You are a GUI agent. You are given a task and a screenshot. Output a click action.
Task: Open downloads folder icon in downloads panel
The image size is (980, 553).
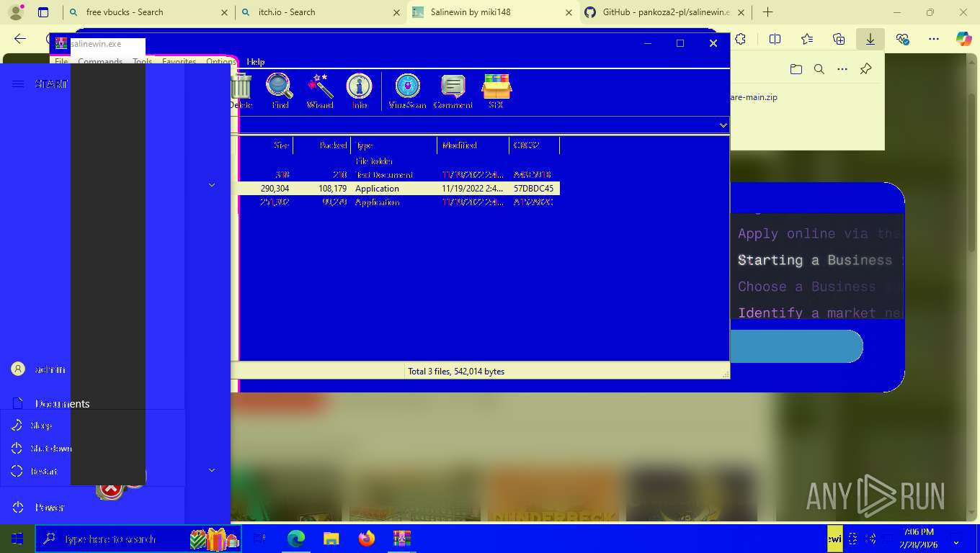(796, 69)
